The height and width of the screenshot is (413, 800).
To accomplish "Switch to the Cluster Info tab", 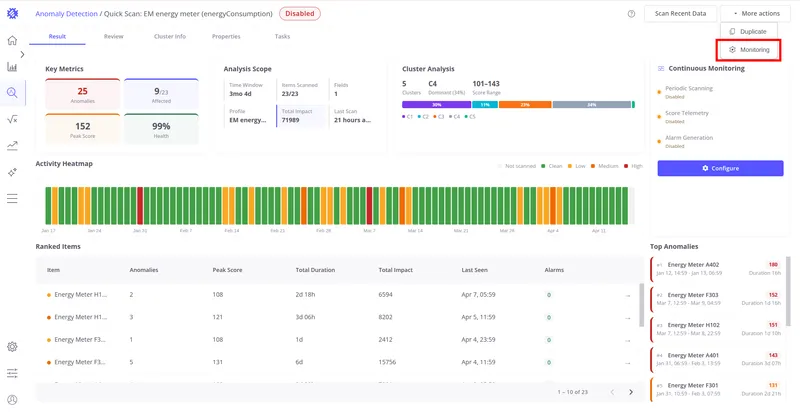I will (x=170, y=37).
